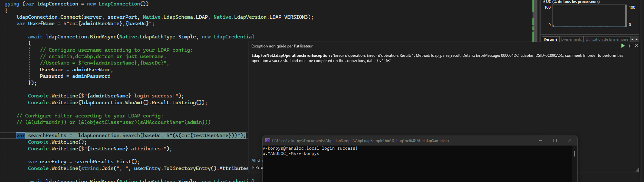Open the console window system menu icon
Viewport: 644px width, 182px height.
pyautogui.click(x=267, y=141)
